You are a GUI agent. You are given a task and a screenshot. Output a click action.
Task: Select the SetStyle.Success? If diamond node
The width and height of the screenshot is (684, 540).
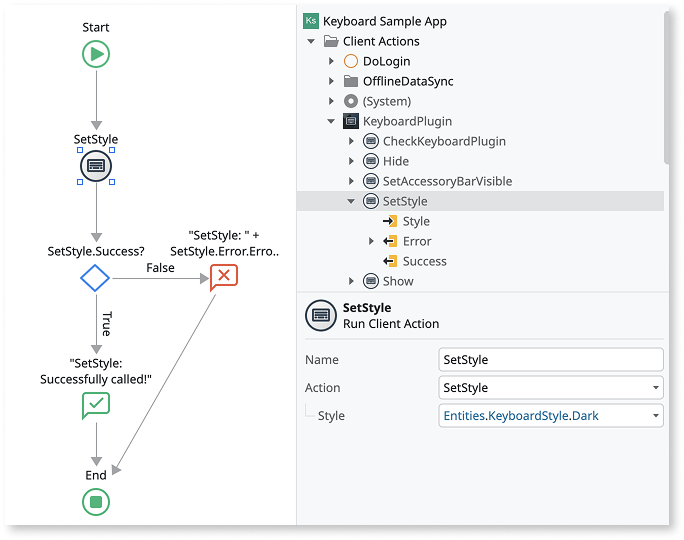(x=95, y=278)
